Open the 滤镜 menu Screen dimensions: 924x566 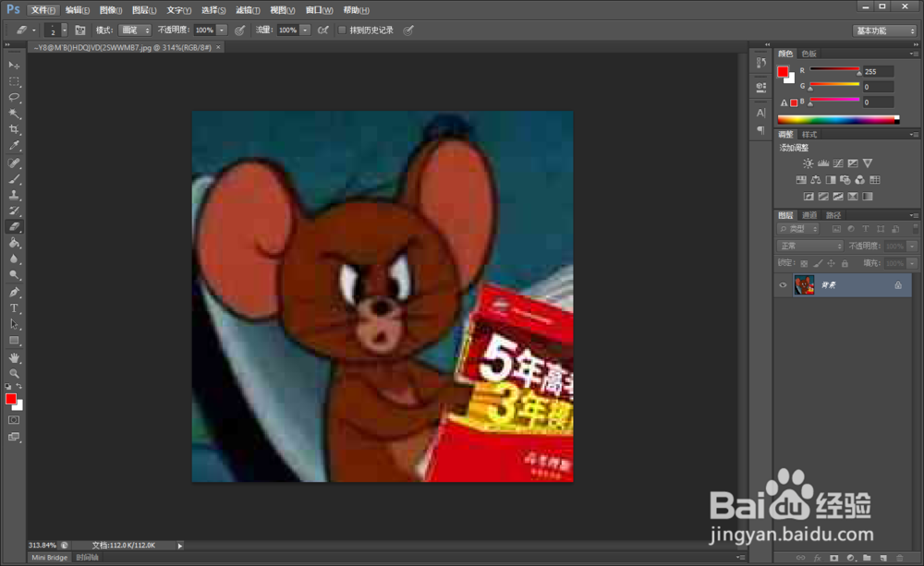(248, 10)
